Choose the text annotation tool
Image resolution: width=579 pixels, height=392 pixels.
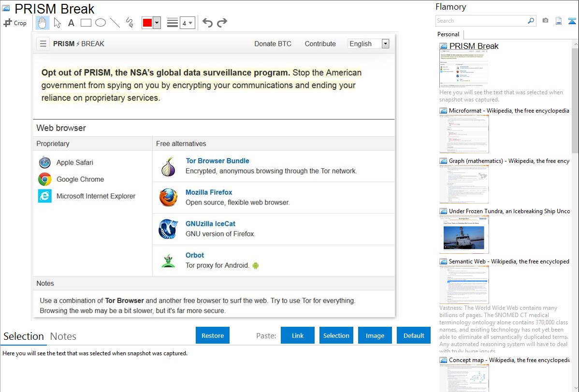[71, 23]
